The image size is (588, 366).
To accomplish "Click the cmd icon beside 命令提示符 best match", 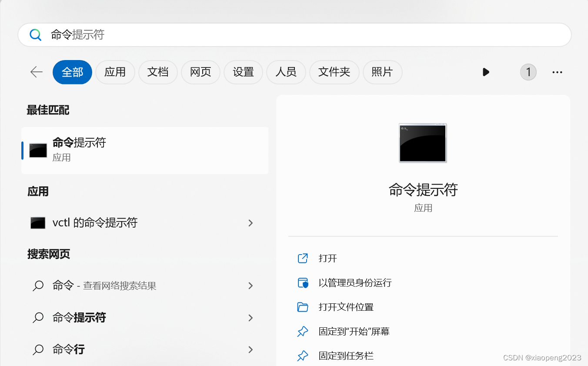I will (38, 150).
